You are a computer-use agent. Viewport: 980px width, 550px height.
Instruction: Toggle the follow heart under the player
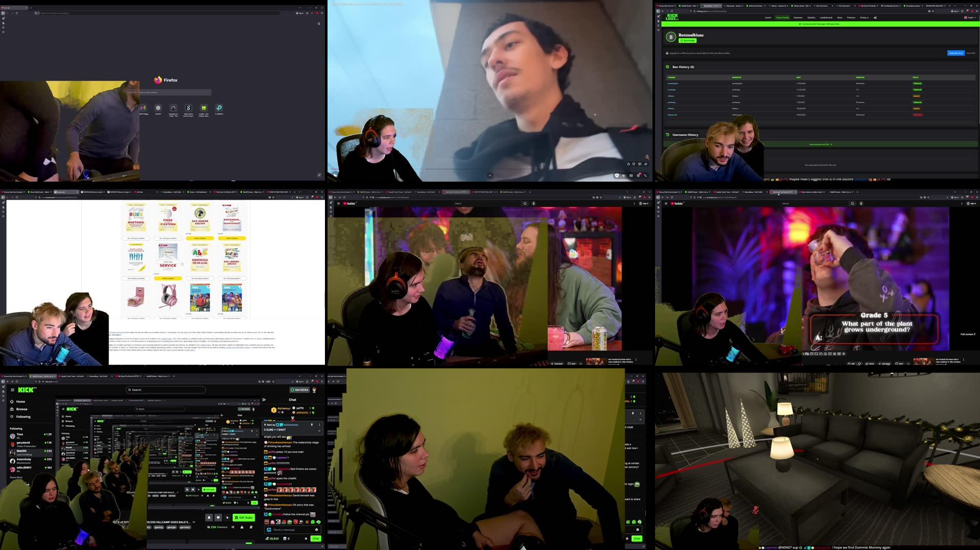(x=218, y=517)
